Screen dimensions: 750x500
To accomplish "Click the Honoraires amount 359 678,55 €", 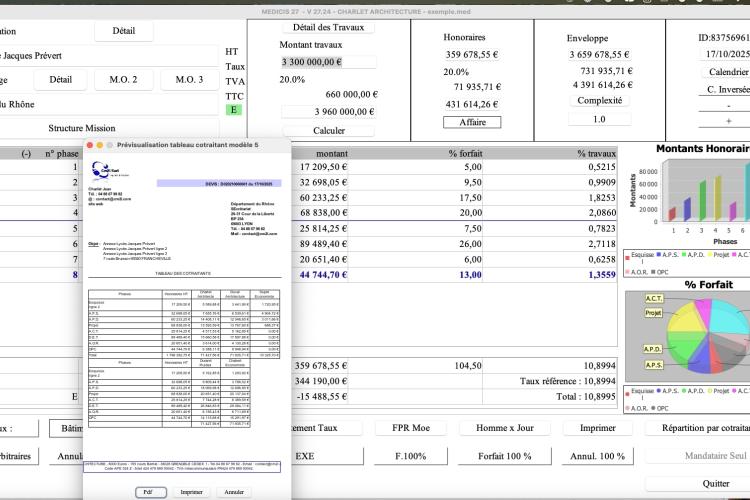I will click(x=472, y=55).
